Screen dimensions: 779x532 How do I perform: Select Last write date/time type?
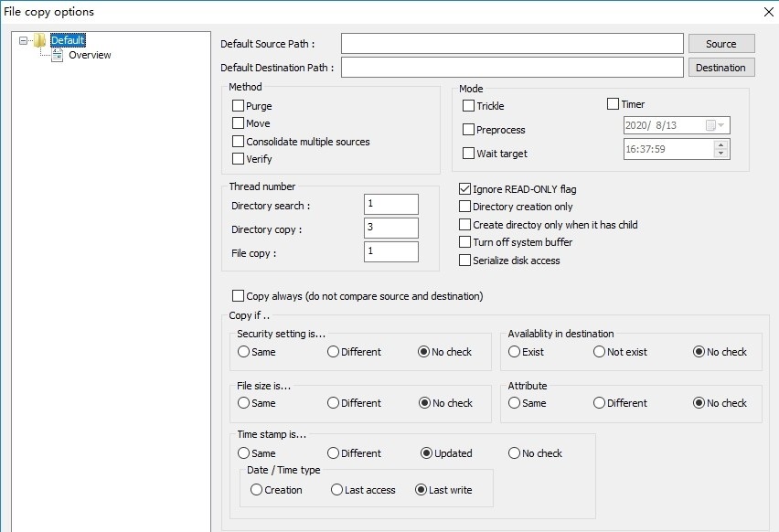pyautogui.click(x=421, y=490)
